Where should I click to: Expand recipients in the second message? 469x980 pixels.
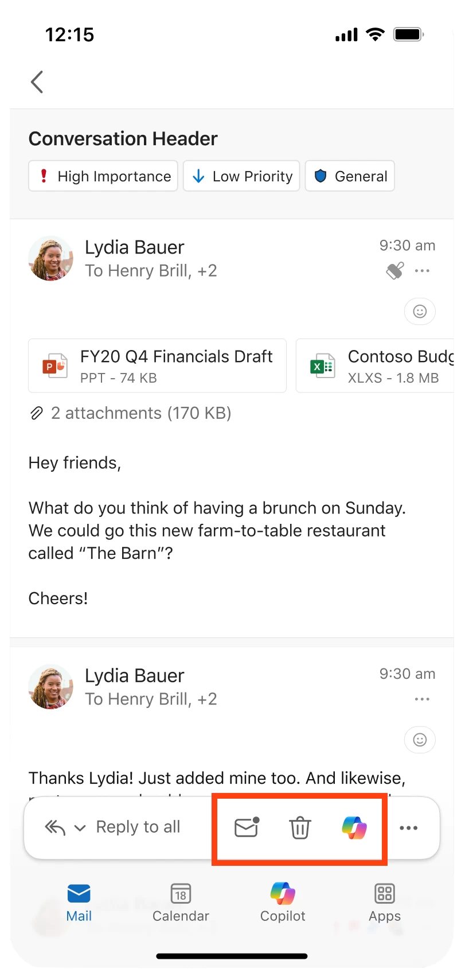[151, 699]
